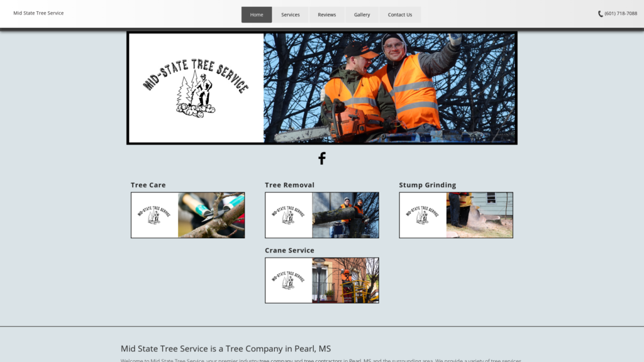Call the (601) 718-7088 phone number link
This screenshot has width=644, height=362.
tap(621, 14)
